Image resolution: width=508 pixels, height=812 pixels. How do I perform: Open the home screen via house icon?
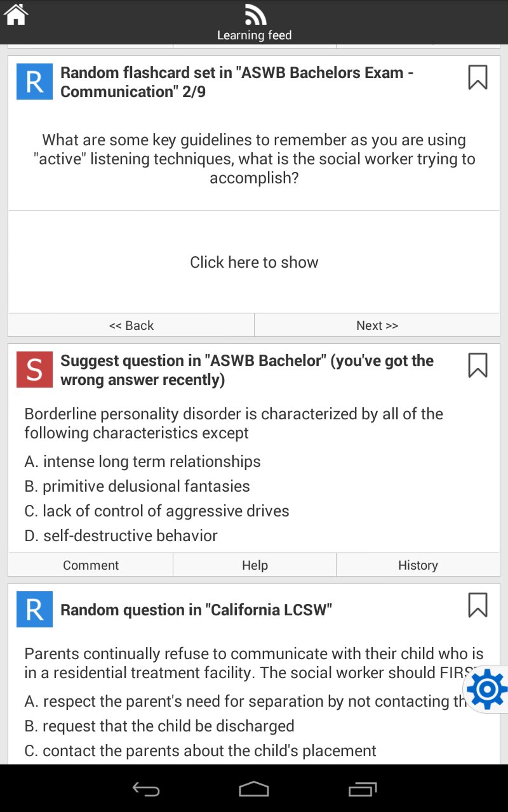tap(15, 14)
